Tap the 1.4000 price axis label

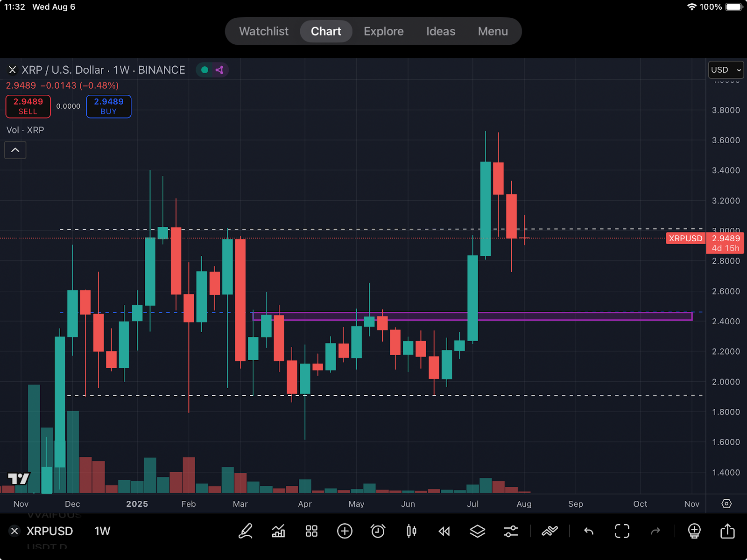click(x=726, y=472)
